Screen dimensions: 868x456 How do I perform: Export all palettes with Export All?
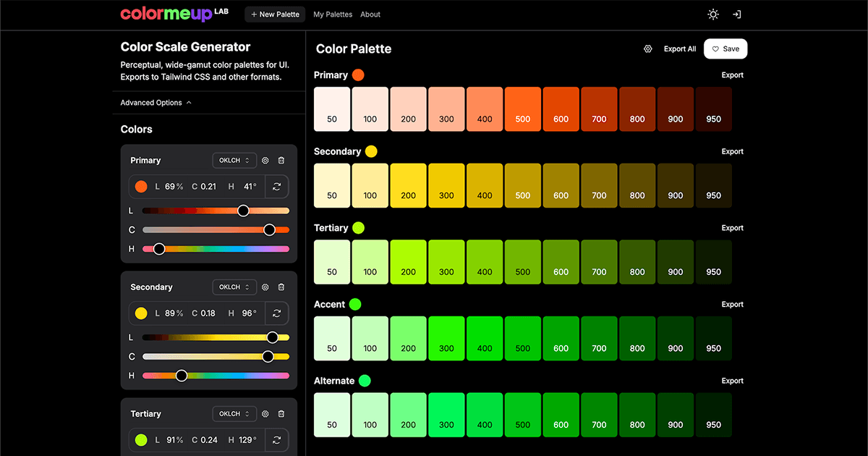coord(679,48)
